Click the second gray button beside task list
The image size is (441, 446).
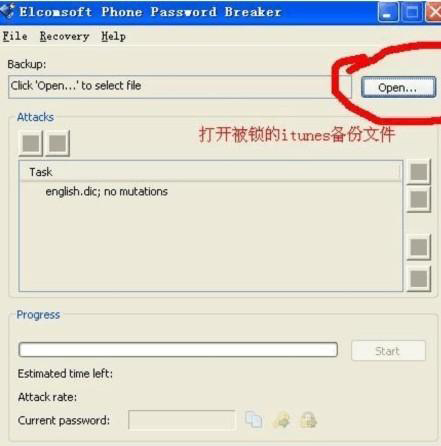click(419, 200)
